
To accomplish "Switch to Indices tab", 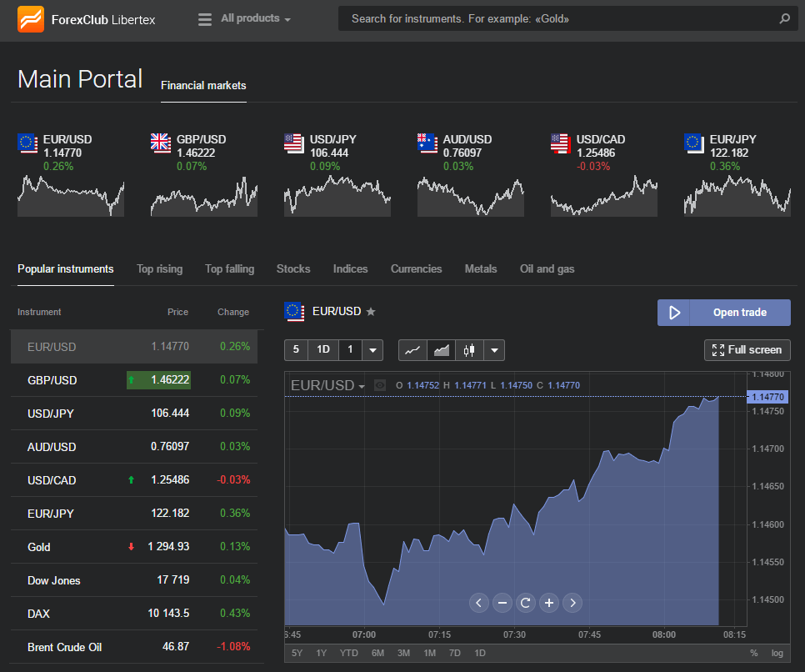I will pos(350,269).
